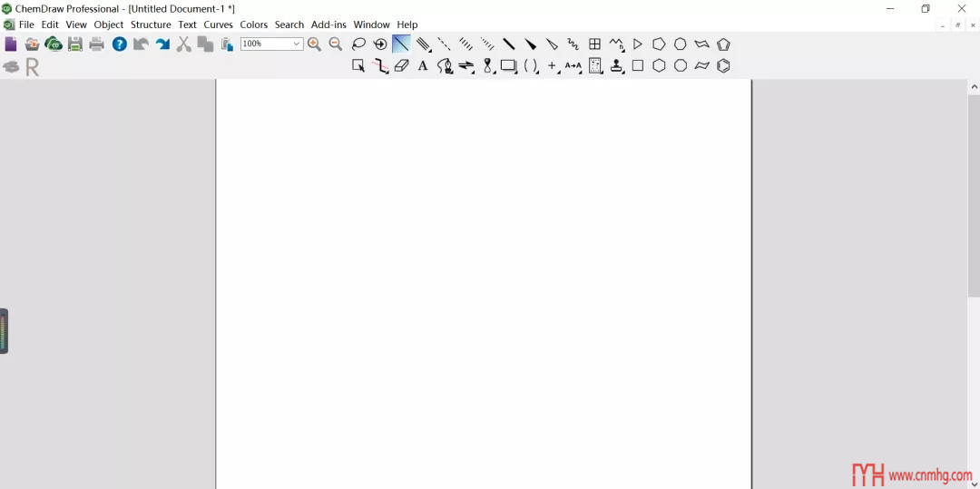This screenshot has height=489, width=980.
Task: Select the Lasso tool
Action: click(x=358, y=44)
